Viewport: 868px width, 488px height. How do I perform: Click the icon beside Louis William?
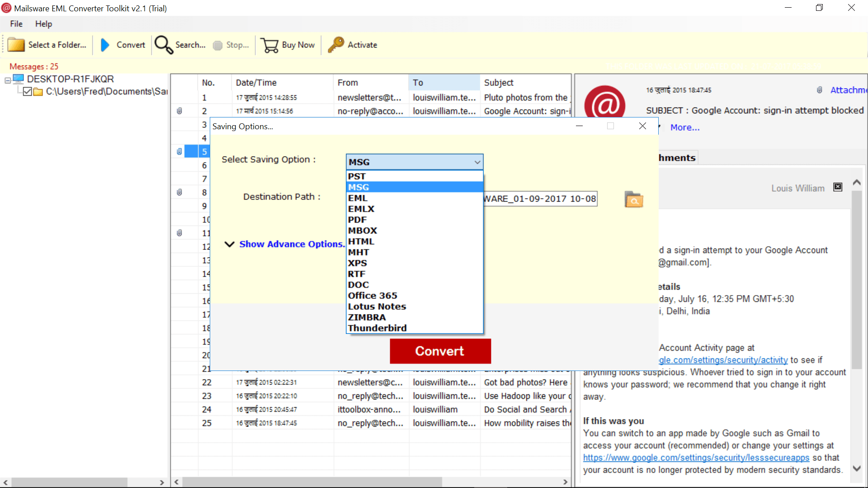[838, 187]
